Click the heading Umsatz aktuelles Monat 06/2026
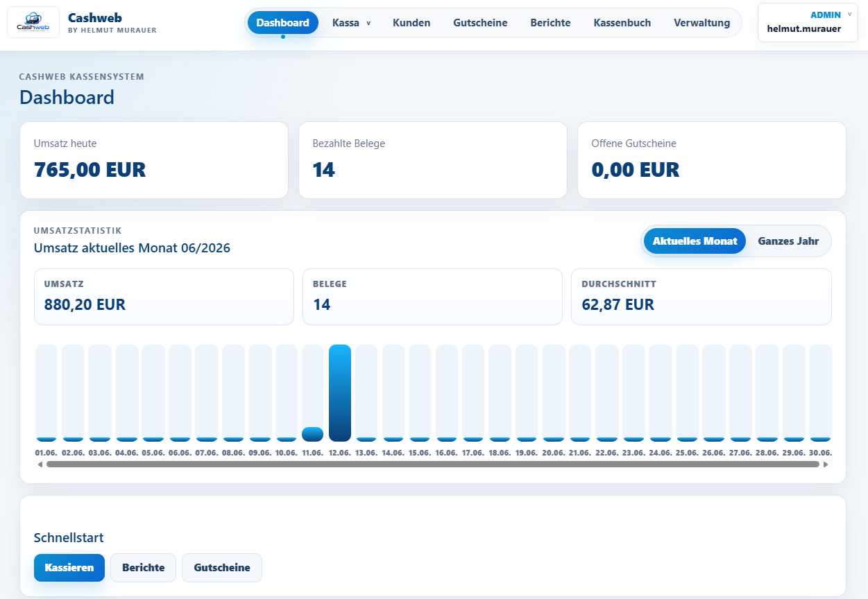This screenshot has width=868, height=599. point(132,248)
